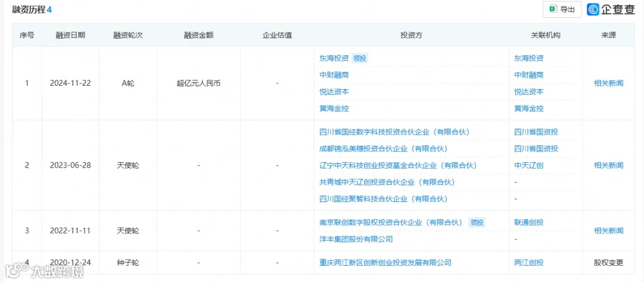644x283 pixels.
Task: Open 共青城中天辽创投资合伙企业 link
Action: pos(387,182)
